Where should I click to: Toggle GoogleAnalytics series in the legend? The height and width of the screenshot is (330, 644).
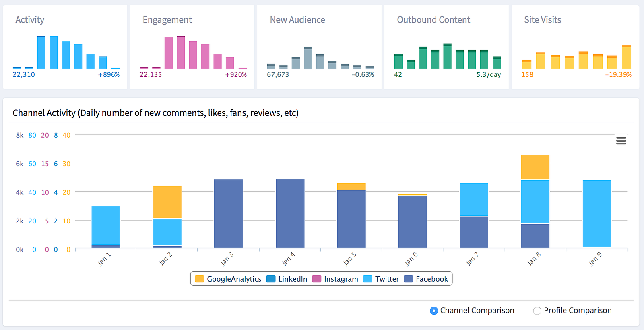[x=228, y=279]
